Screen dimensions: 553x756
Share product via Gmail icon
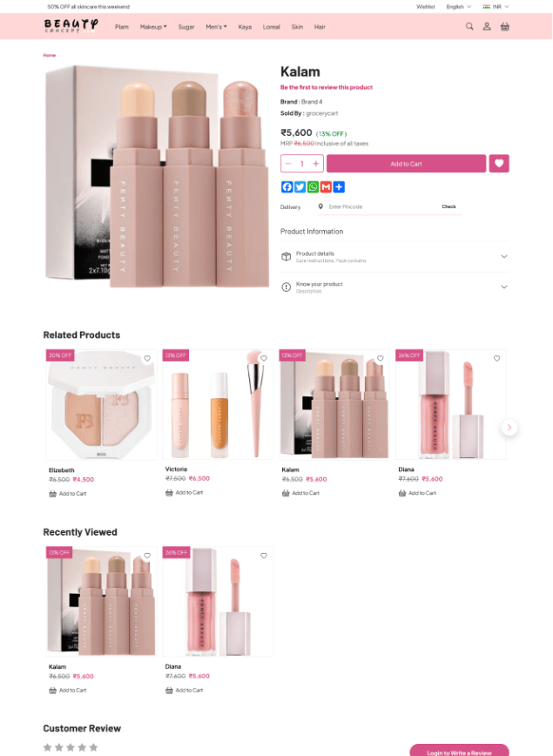click(326, 187)
